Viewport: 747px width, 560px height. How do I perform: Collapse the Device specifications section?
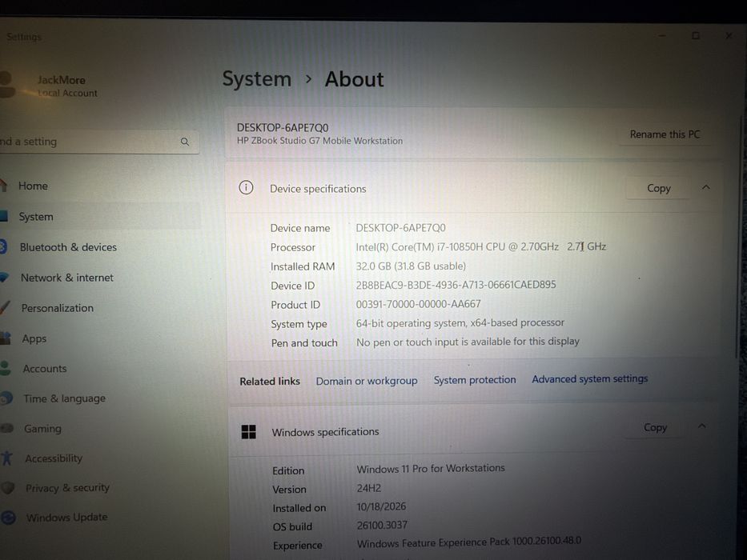click(706, 188)
